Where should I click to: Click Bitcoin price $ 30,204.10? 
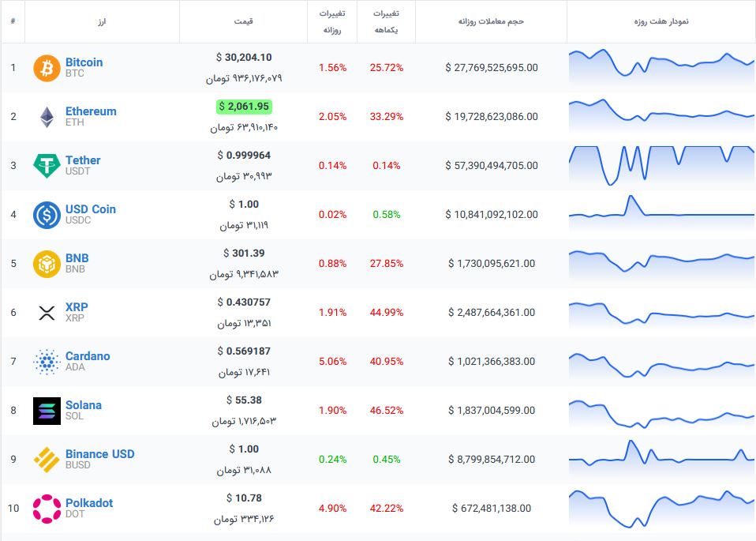[244, 58]
